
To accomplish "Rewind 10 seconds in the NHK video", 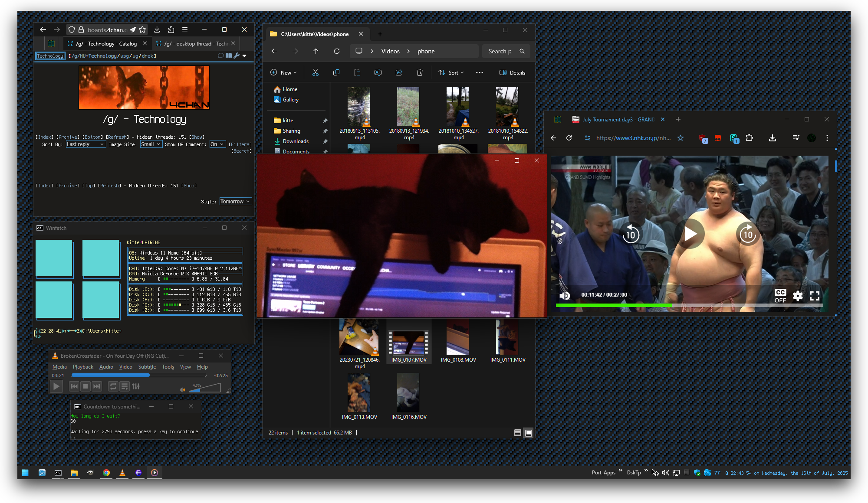I will pyautogui.click(x=630, y=234).
